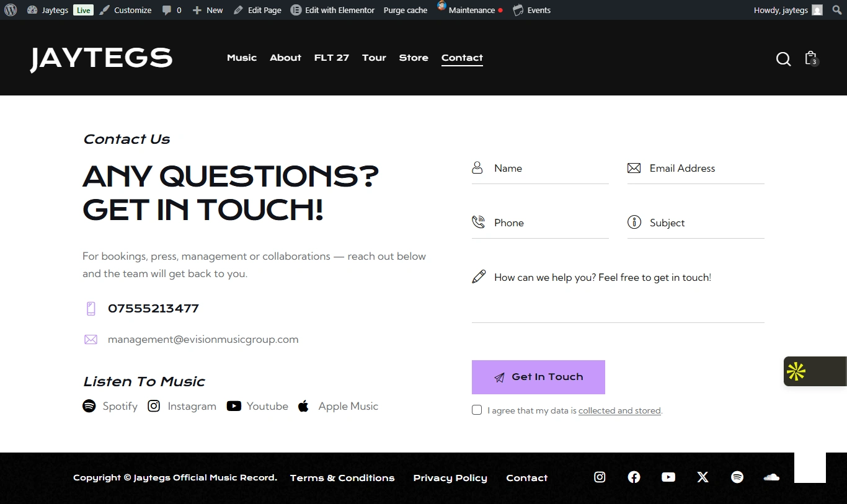Click the Subject input field
This screenshot has width=847, height=504.
click(x=696, y=223)
